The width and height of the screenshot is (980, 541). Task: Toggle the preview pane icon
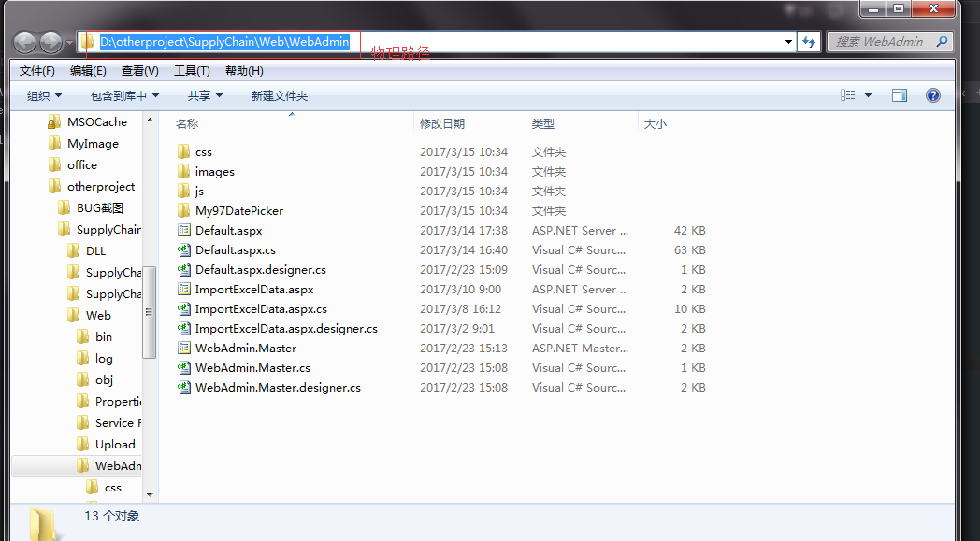[x=900, y=95]
